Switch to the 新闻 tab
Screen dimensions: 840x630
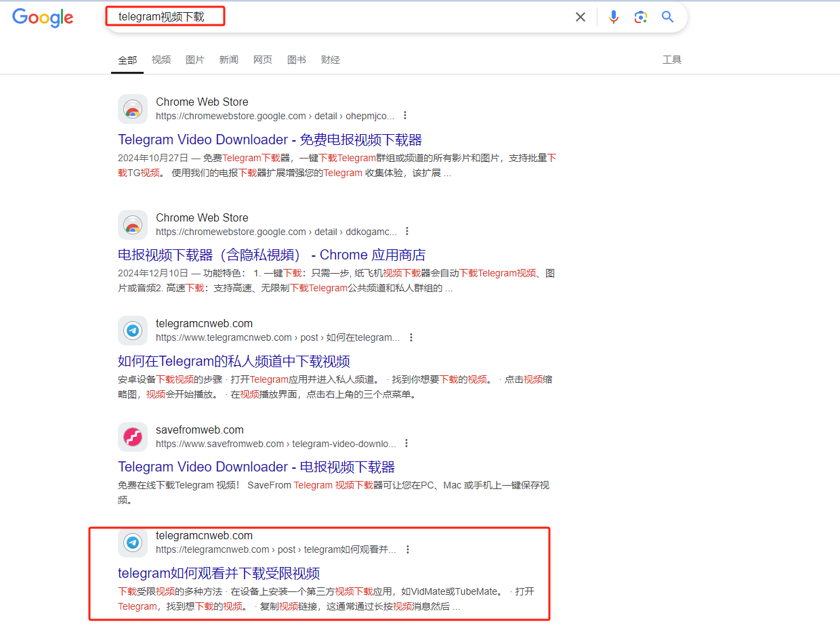(x=229, y=60)
